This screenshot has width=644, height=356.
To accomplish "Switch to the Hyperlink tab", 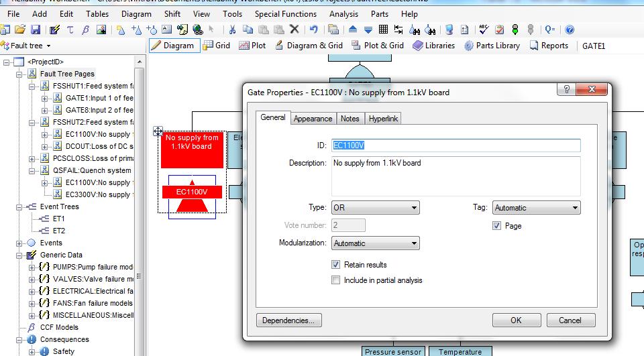I will 383,119.
